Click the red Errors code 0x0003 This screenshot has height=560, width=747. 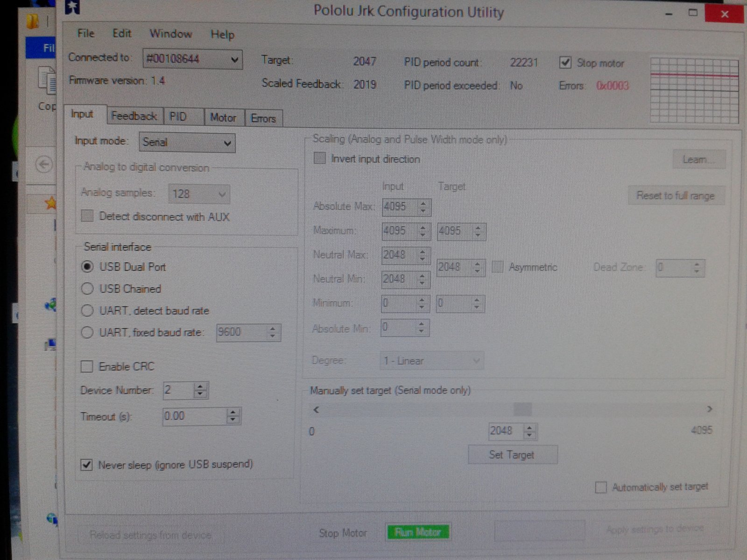[x=613, y=86]
